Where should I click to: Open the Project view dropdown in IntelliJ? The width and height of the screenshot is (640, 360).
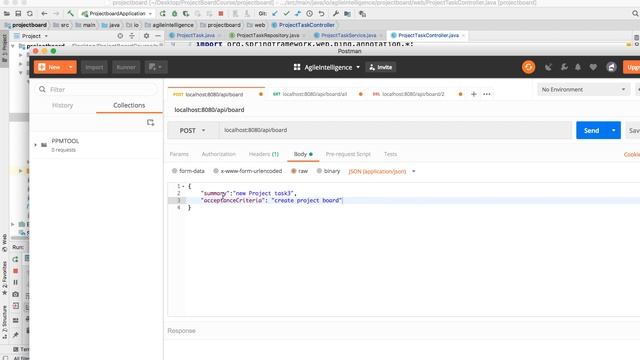(35, 36)
